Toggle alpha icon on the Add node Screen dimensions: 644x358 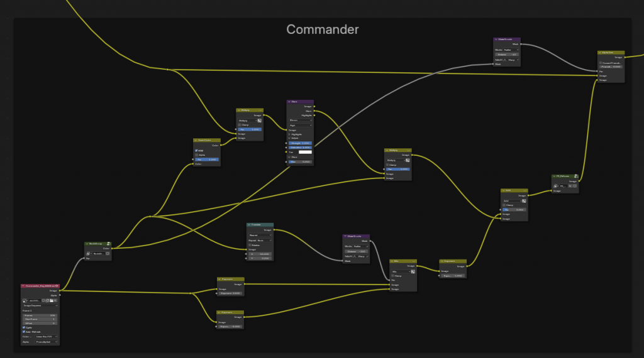pos(524,201)
